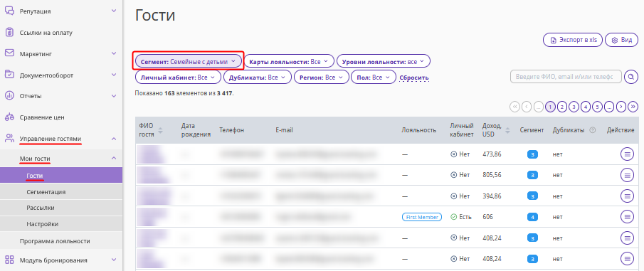Open Рассылки in sidebar
The width and height of the screenshot is (644, 271).
(x=41, y=208)
